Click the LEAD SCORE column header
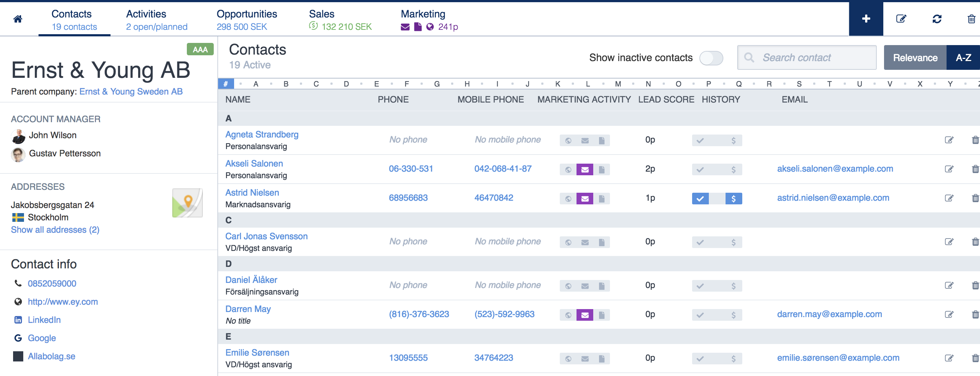Image resolution: width=980 pixels, height=376 pixels. tap(666, 100)
